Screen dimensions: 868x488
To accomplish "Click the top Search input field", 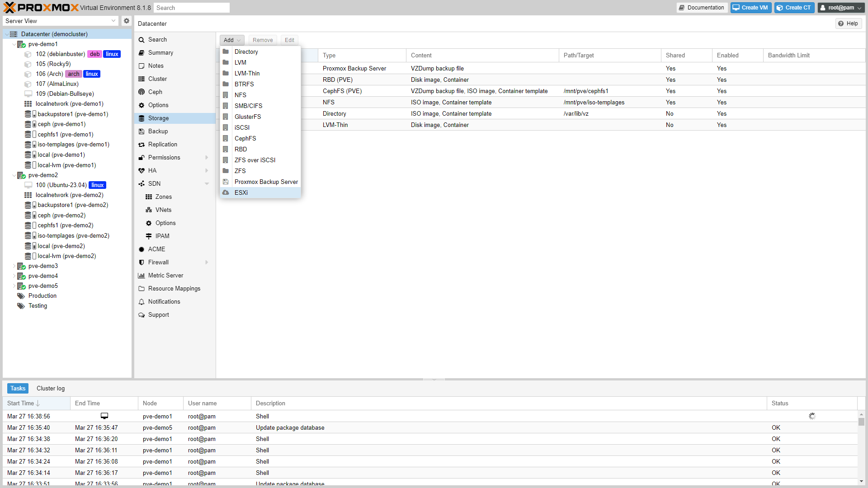I will pos(191,8).
